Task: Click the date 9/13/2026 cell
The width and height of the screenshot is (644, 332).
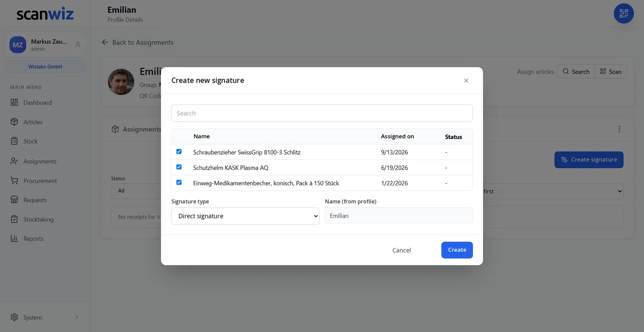Action: tap(394, 152)
